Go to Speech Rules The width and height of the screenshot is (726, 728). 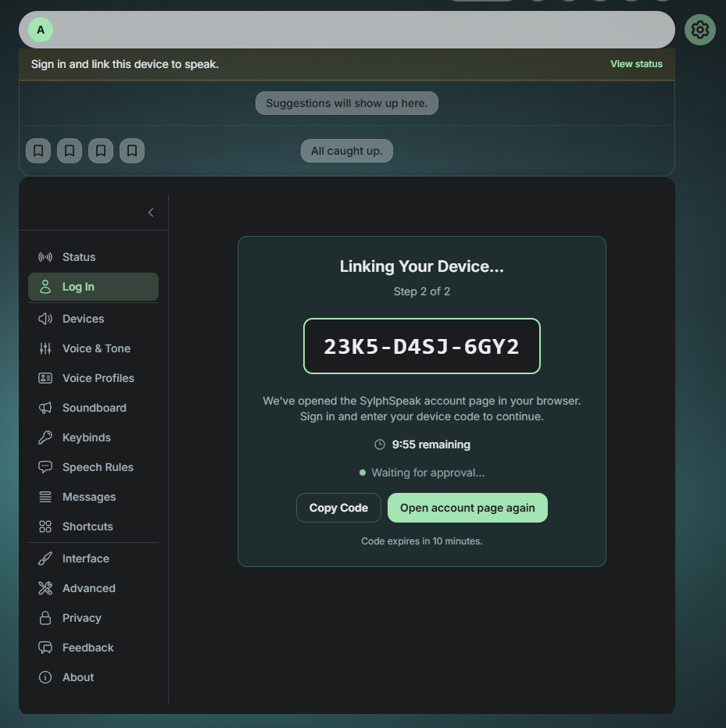click(x=93, y=468)
